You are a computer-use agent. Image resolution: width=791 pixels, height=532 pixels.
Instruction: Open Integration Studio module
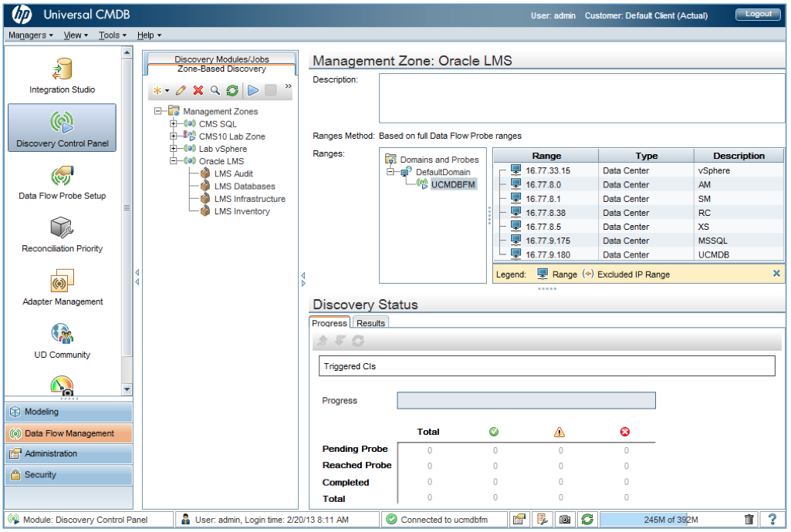[62, 76]
